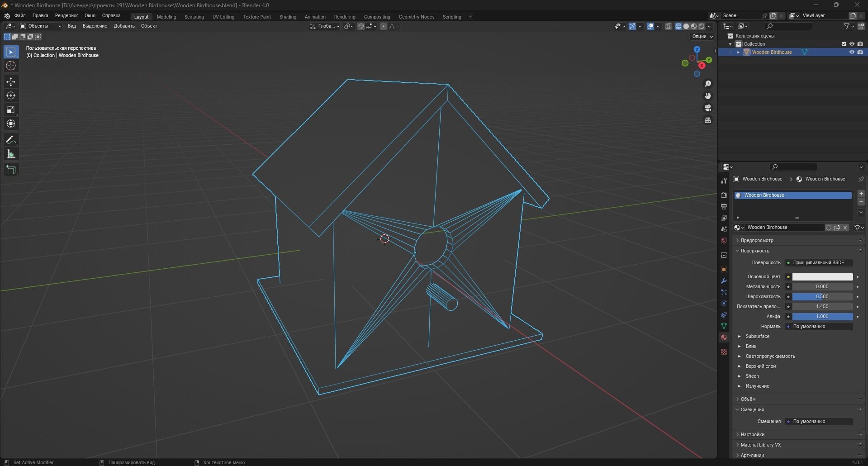Open the Render properties tab
The height and width of the screenshot is (466, 868).
(x=724, y=195)
